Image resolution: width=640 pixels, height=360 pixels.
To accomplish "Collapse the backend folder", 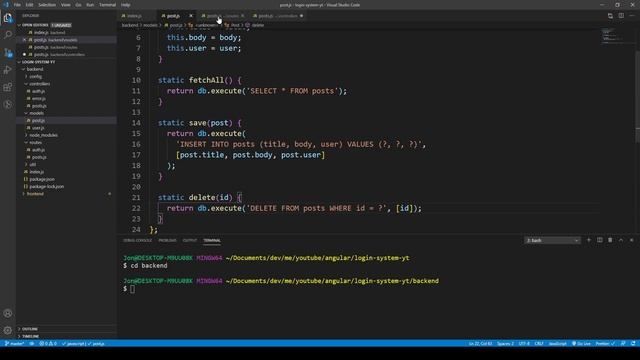I will (66, 69).
